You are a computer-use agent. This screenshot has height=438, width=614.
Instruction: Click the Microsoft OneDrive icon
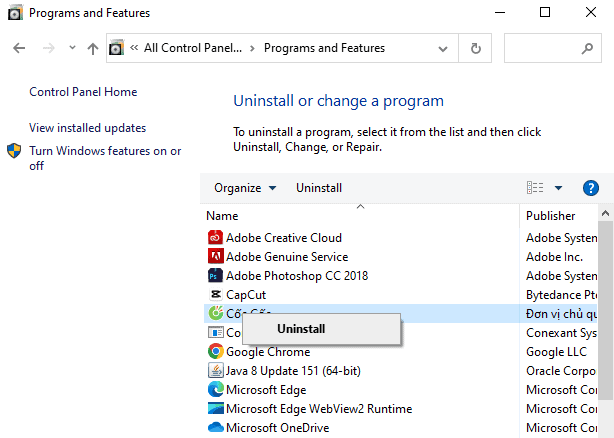[215, 427]
